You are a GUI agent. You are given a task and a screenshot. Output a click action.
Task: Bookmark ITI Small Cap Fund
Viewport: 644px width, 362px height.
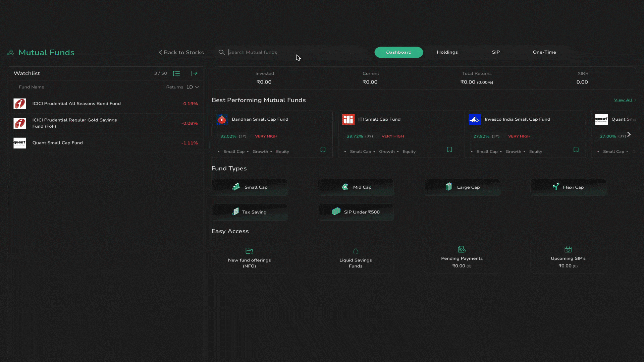(x=449, y=149)
